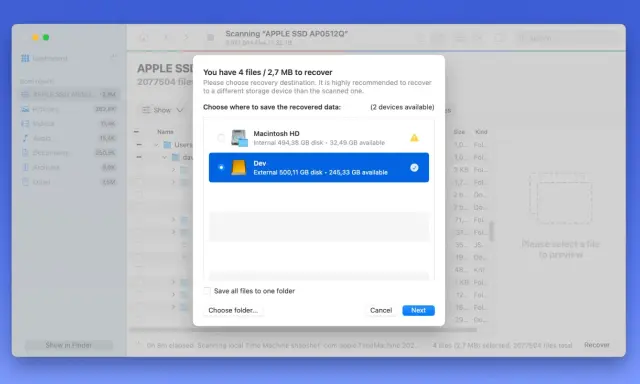Sort by the Size column header in background
640x384 pixels.
point(459,132)
